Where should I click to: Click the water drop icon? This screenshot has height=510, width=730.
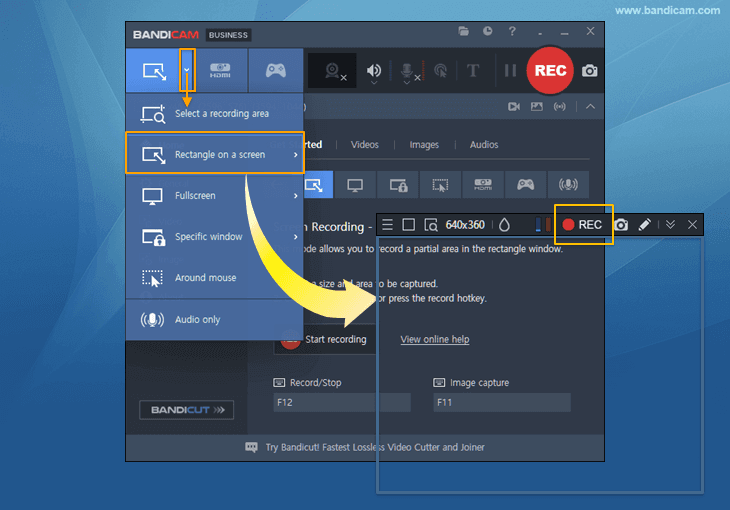click(504, 225)
